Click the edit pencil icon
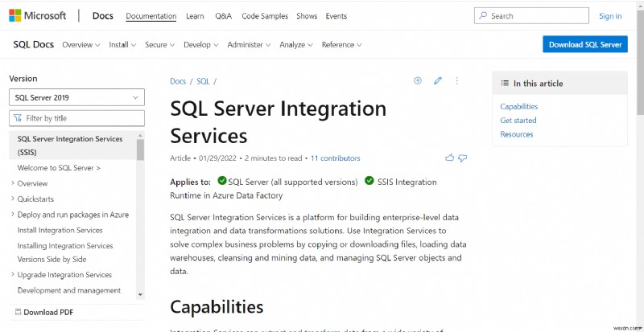Viewport: 644px width, 332px height. [438, 80]
